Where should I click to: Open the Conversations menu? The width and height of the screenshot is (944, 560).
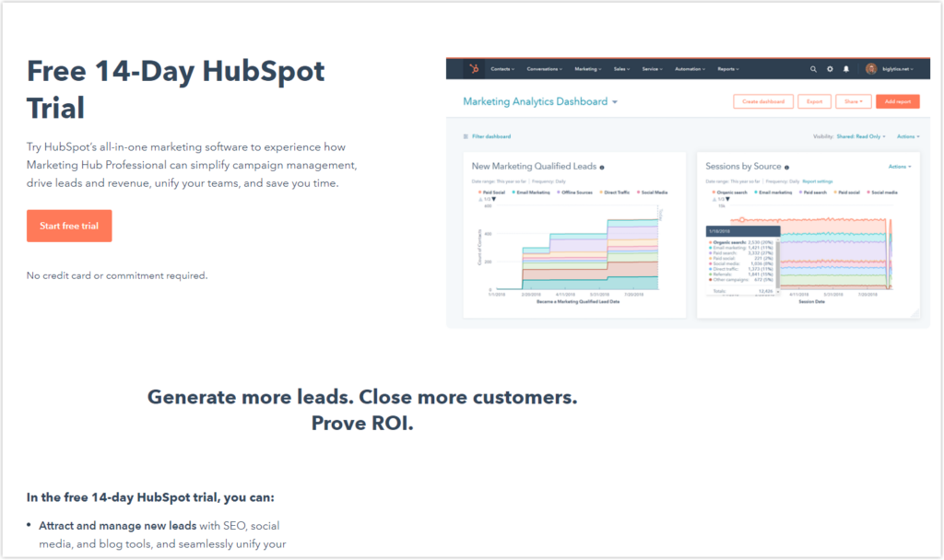(544, 69)
